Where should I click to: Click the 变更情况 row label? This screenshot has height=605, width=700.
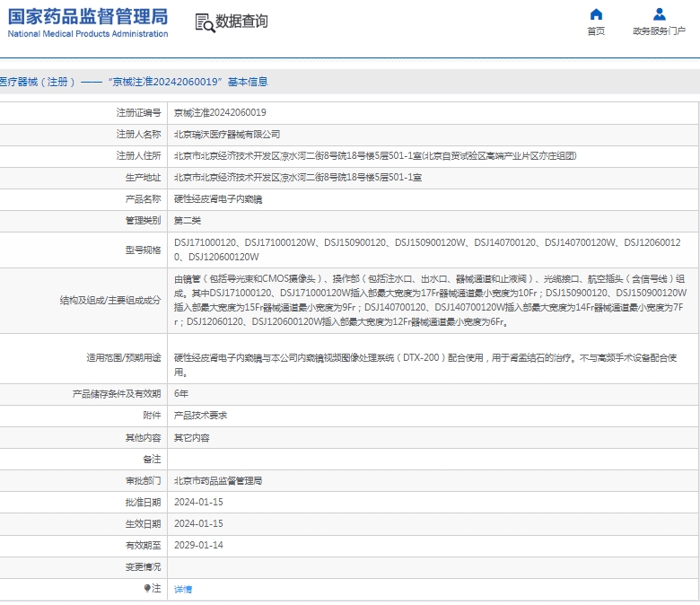click(x=143, y=567)
